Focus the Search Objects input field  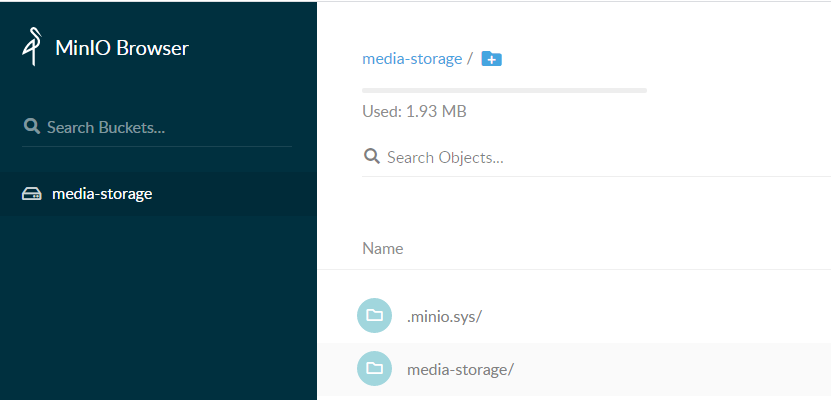pos(596,157)
